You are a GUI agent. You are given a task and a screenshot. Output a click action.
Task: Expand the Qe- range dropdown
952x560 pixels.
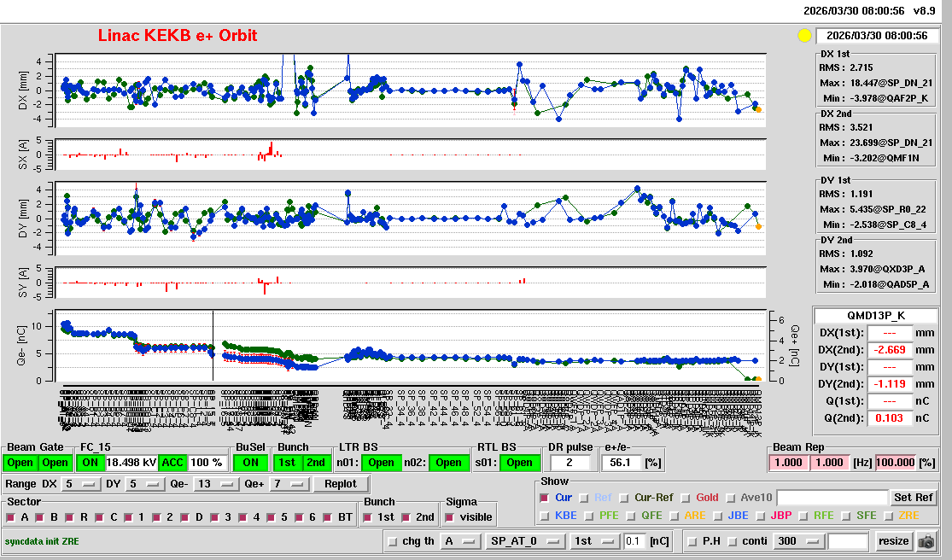(216, 484)
